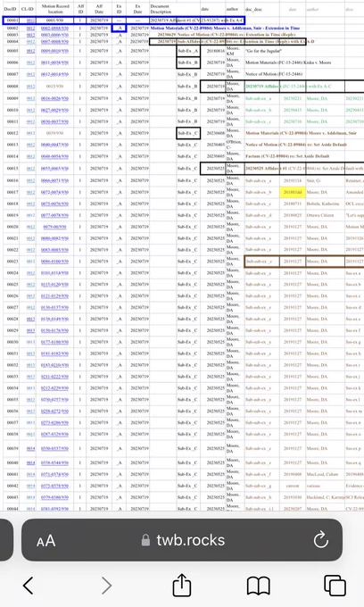Select the "Sub-Ex _A" cell in row 00005

click(188, 51)
